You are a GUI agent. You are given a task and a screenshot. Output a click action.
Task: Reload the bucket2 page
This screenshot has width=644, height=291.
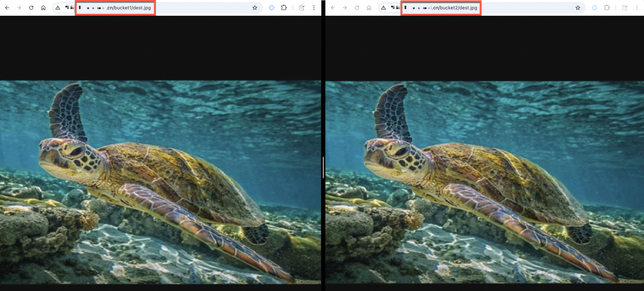pos(357,8)
